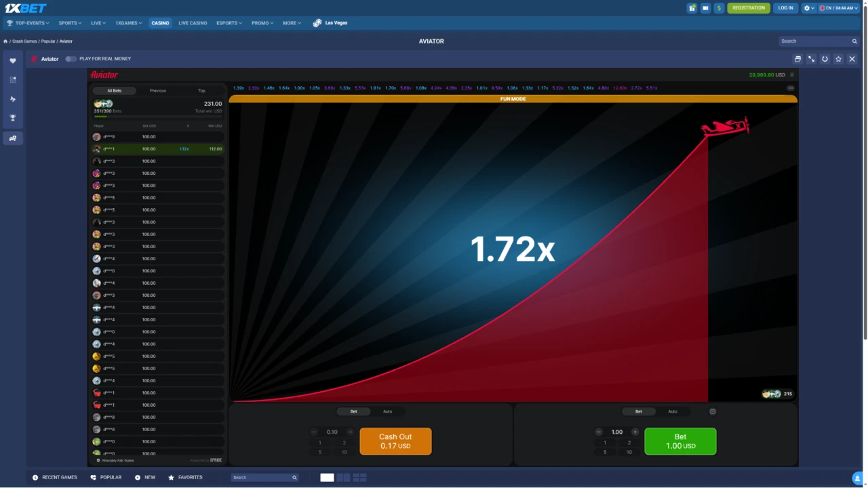
Task: Cash out 0.17 USD
Action: [x=395, y=441]
